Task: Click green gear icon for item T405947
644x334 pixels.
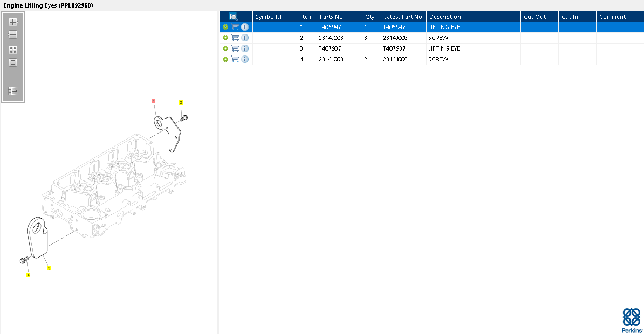Action: coord(225,27)
